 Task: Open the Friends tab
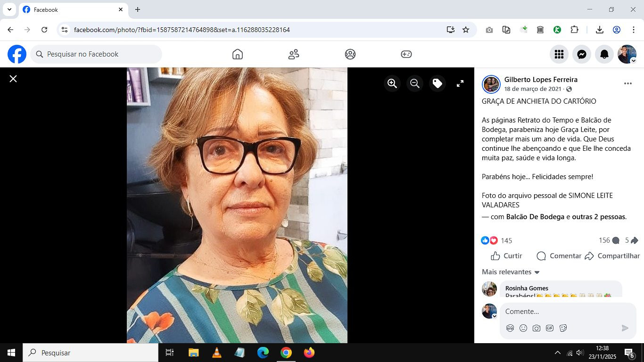click(294, 54)
